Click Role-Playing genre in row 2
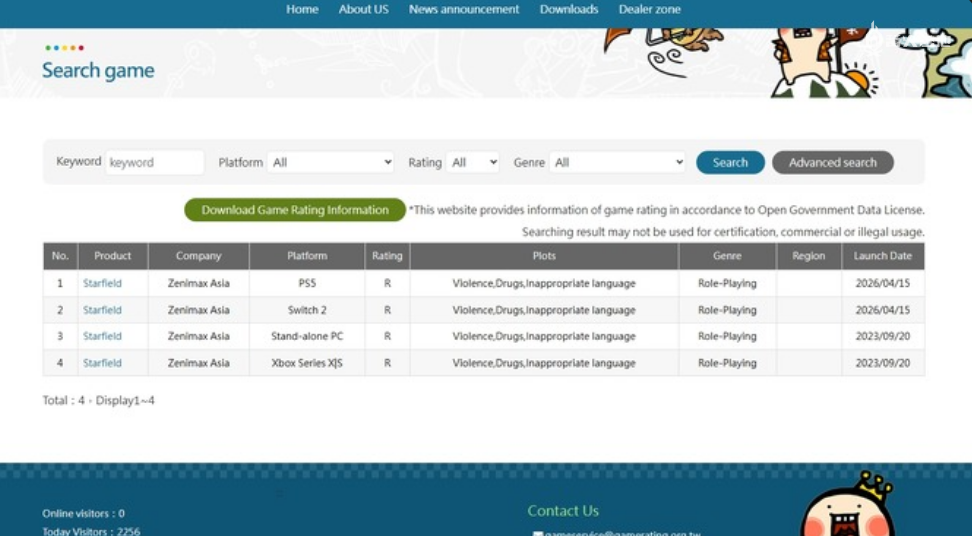This screenshot has height=536, width=972. 727,310
